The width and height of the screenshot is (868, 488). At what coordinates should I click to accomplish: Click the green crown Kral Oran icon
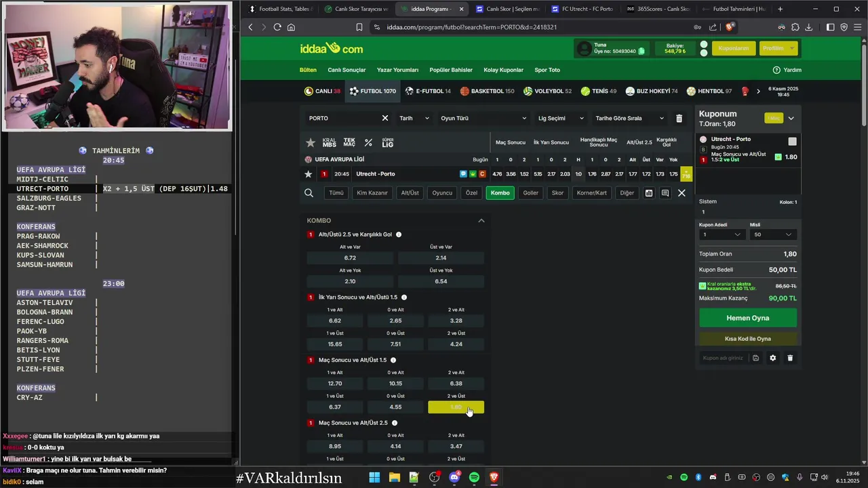473,174
